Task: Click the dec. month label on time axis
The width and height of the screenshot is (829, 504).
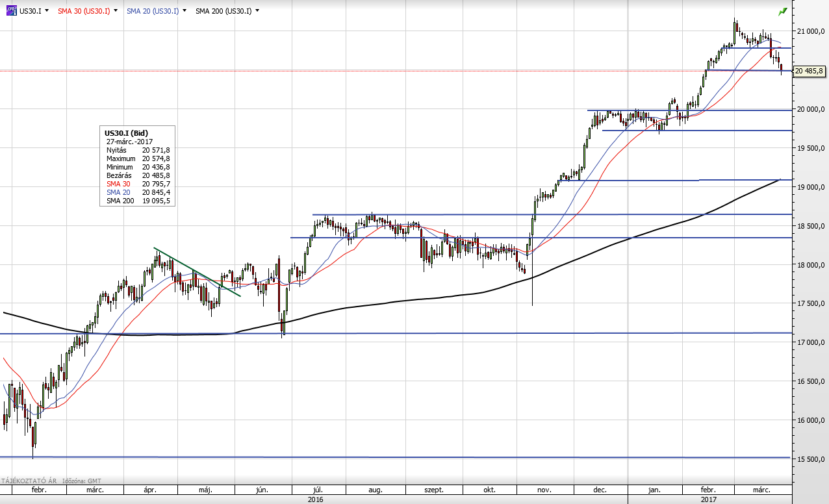Action: click(x=600, y=490)
